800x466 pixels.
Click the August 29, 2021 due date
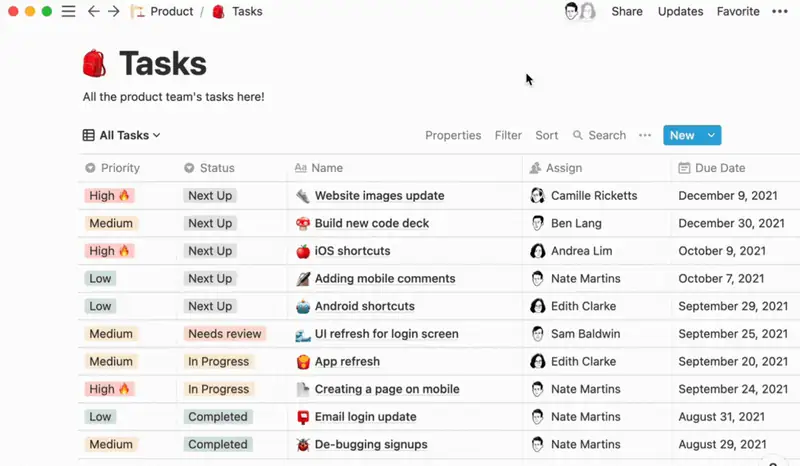(722, 444)
